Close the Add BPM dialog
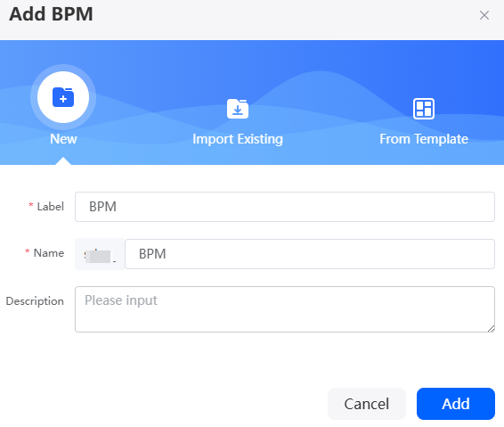This screenshot has width=504, height=427. [484, 15]
